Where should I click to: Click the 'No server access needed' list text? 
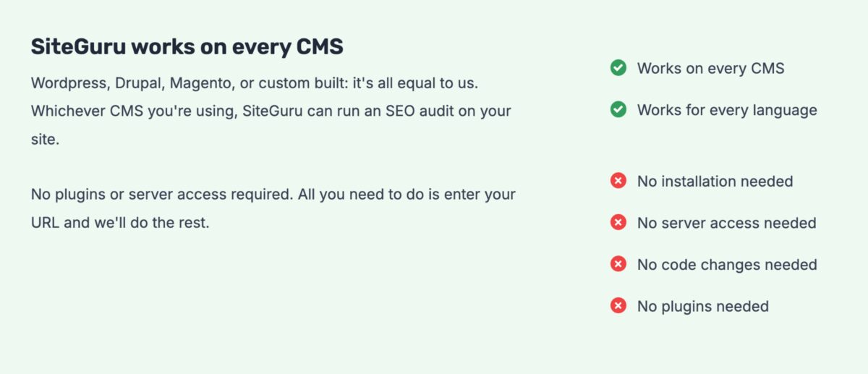726,224
